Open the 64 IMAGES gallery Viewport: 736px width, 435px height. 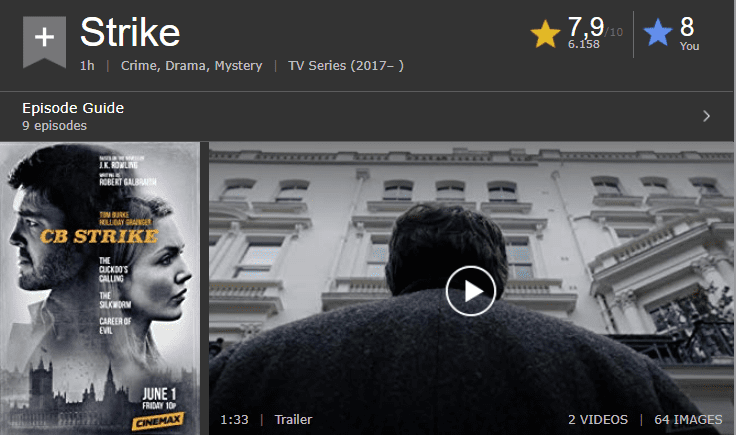coord(688,420)
